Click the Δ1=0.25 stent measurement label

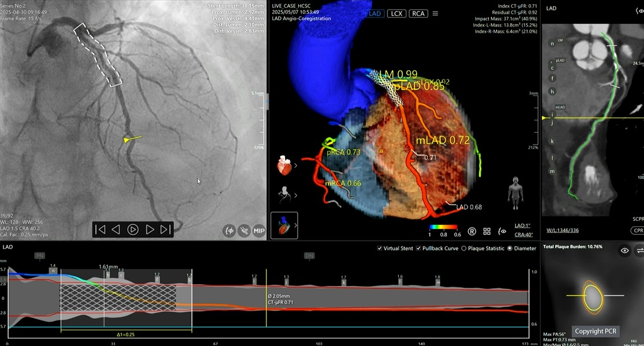pyautogui.click(x=125, y=334)
